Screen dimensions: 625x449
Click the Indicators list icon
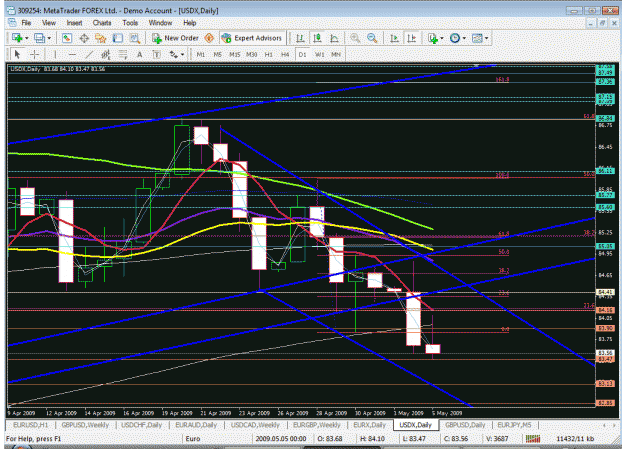pos(433,38)
